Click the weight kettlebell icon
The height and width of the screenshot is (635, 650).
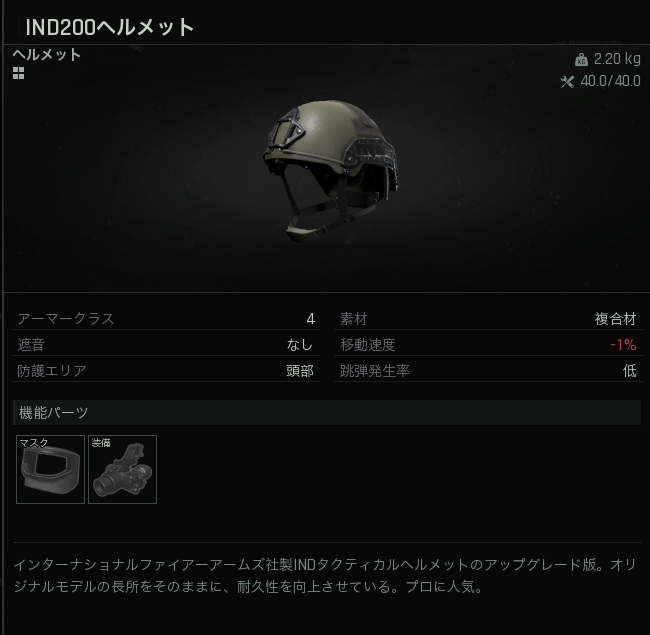581,60
